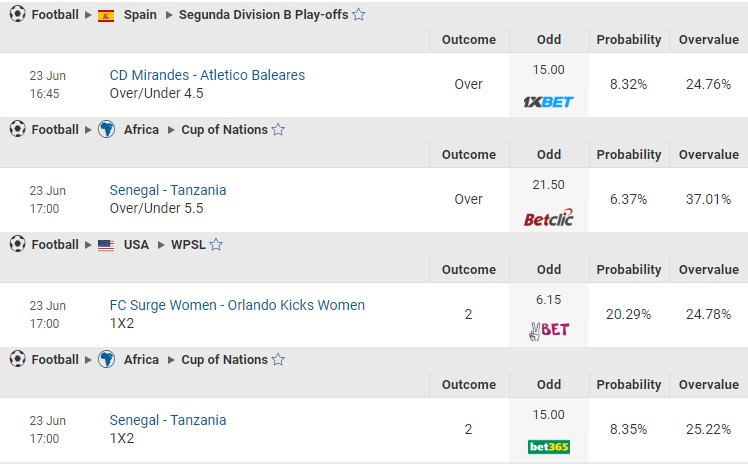Click the Spain flag icon
This screenshot has height=464, width=748.
click(x=106, y=16)
